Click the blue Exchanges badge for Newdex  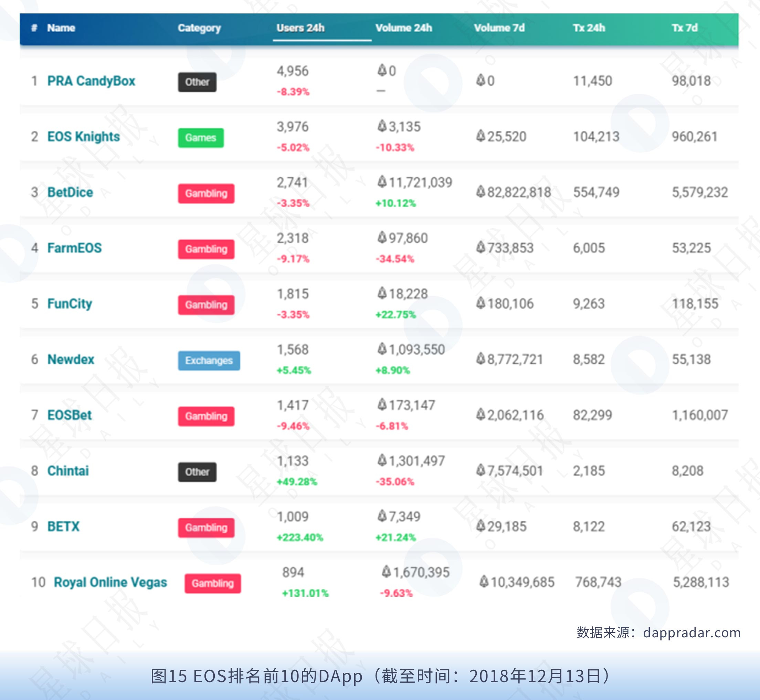[209, 361]
